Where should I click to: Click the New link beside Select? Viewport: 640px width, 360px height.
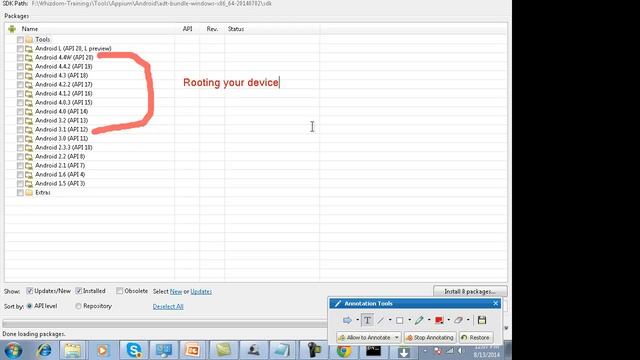(176, 291)
